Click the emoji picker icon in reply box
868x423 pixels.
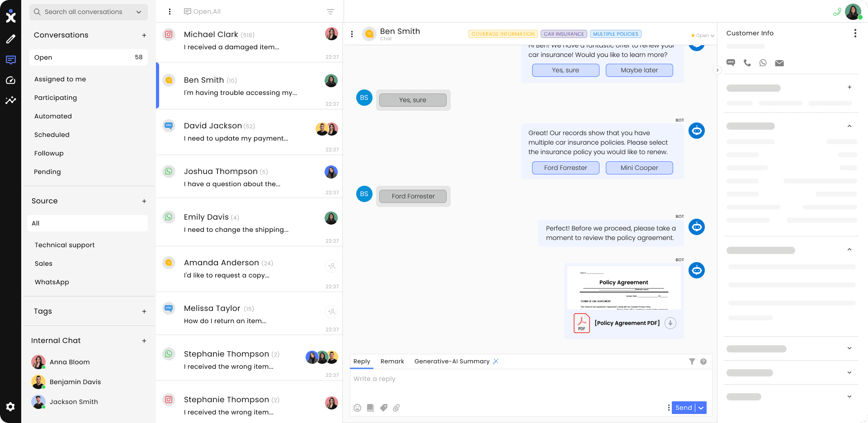point(357,408)
